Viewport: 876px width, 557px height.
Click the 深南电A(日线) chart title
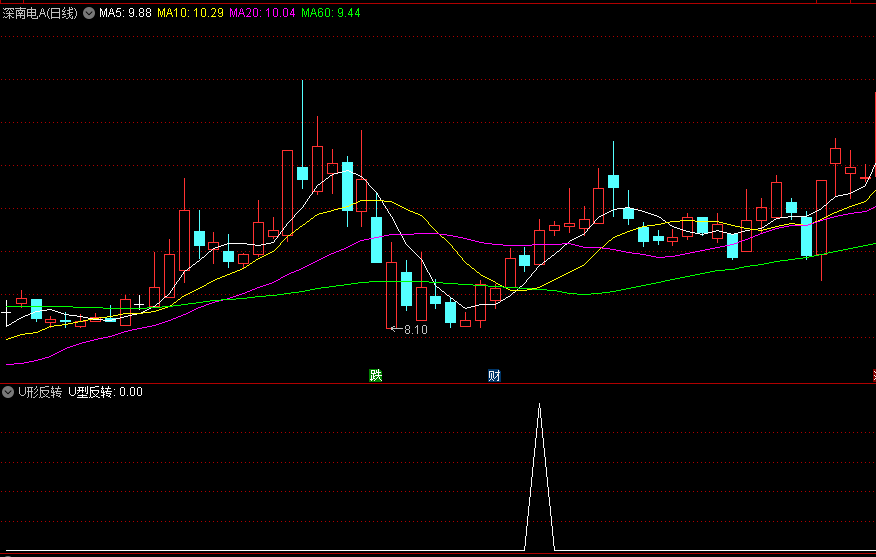point(40,13)
